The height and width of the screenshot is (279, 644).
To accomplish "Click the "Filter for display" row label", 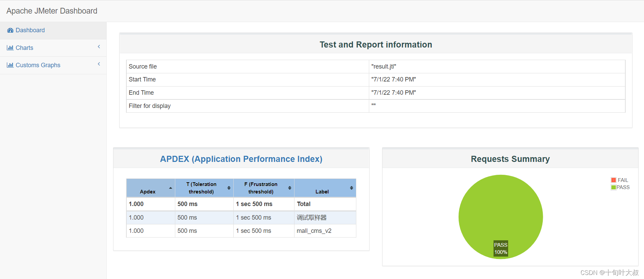I will click(x=150, y=106).
